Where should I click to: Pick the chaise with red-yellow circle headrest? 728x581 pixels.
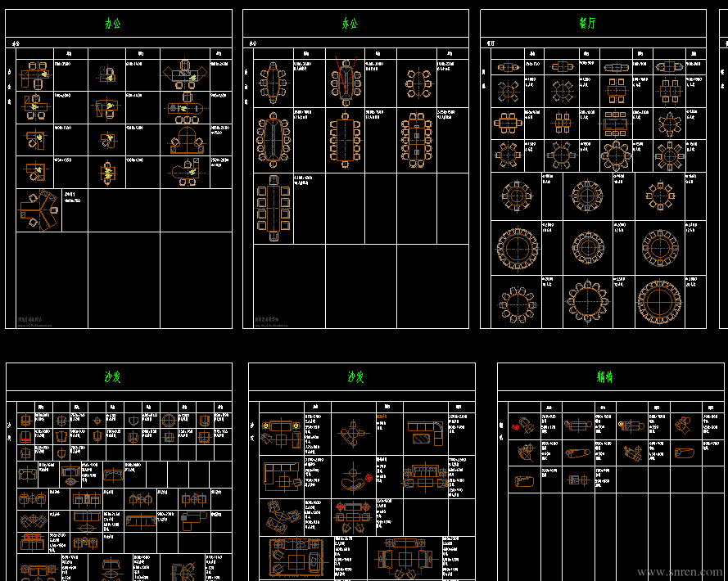tap(631, 425)
